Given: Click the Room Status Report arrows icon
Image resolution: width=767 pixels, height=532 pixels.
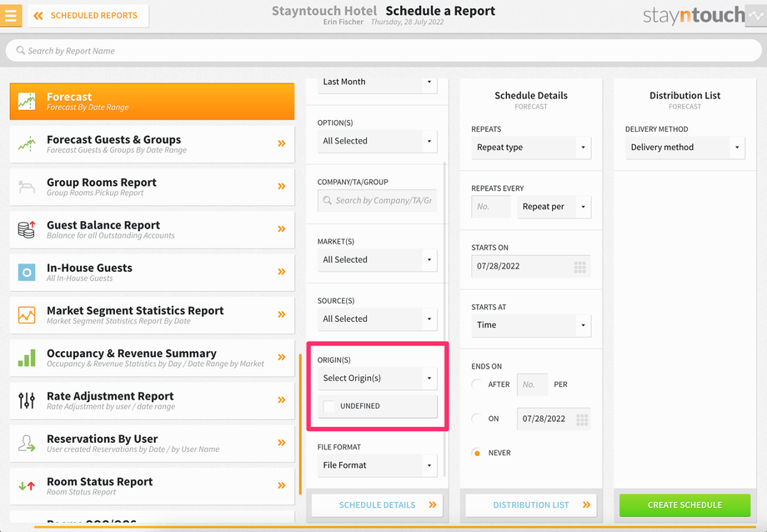Looking at the screenshot, I should [x=27, y=486].
